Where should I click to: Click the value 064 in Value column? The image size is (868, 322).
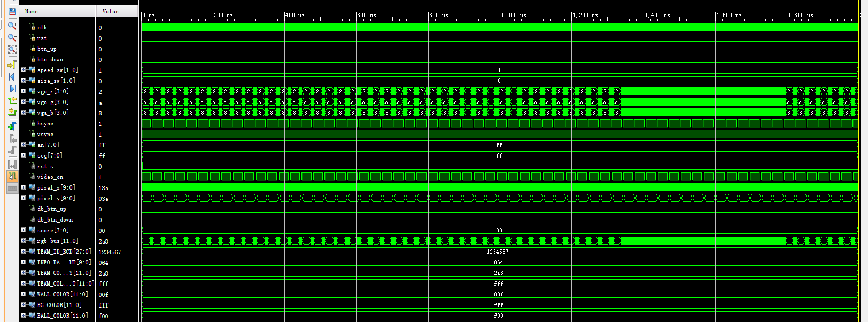103,263
